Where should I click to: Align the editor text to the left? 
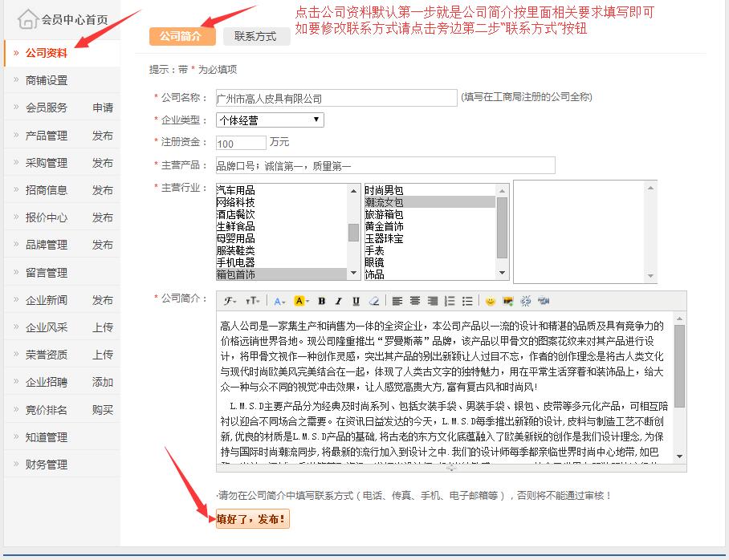397,301
